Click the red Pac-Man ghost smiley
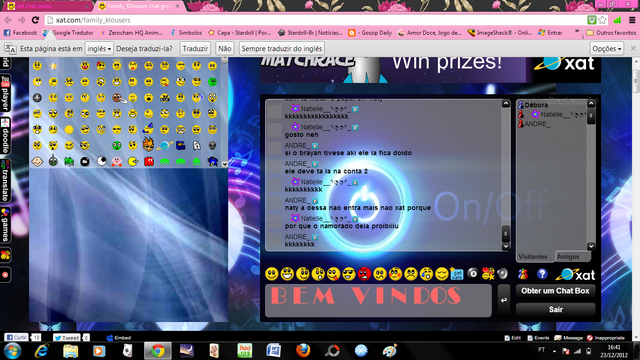The height and width of the screenshot is (360, 640). (x=149, y=162)
